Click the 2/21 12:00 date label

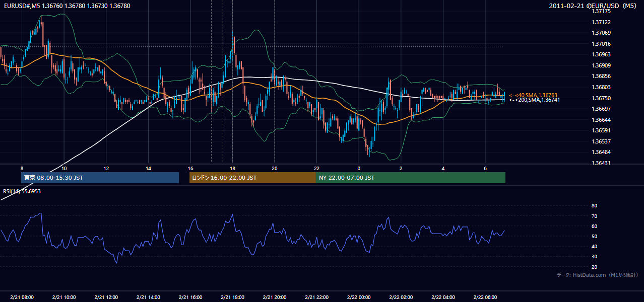coord(106,297)
